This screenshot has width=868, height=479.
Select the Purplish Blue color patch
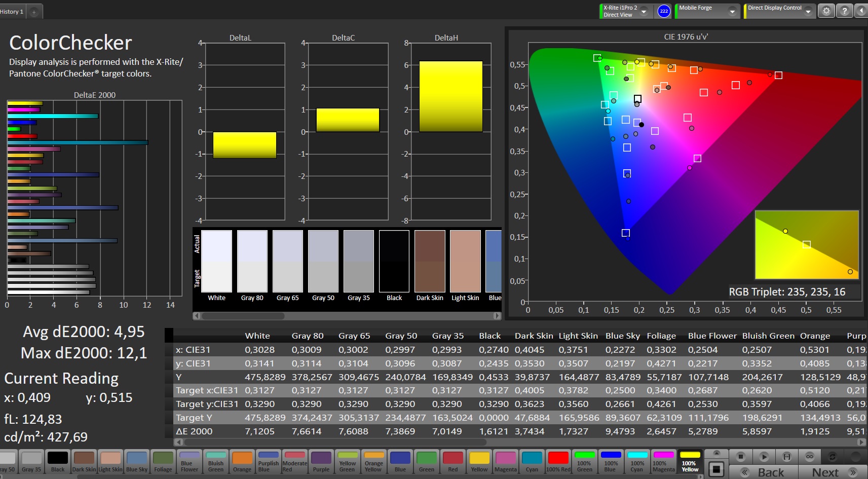[269, 462]
